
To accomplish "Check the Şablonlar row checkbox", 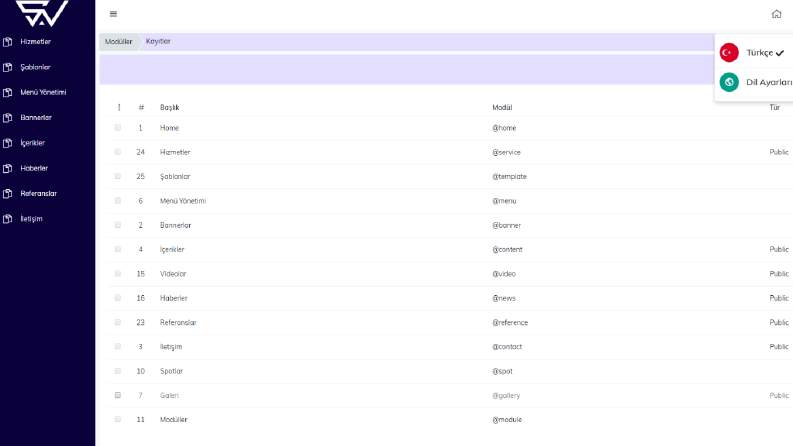I will (x=118, y=176).
